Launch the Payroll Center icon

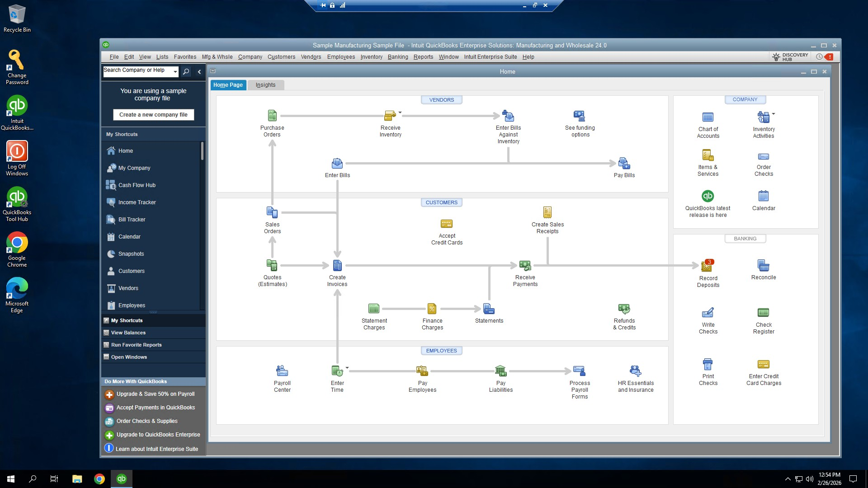point(282,371)
